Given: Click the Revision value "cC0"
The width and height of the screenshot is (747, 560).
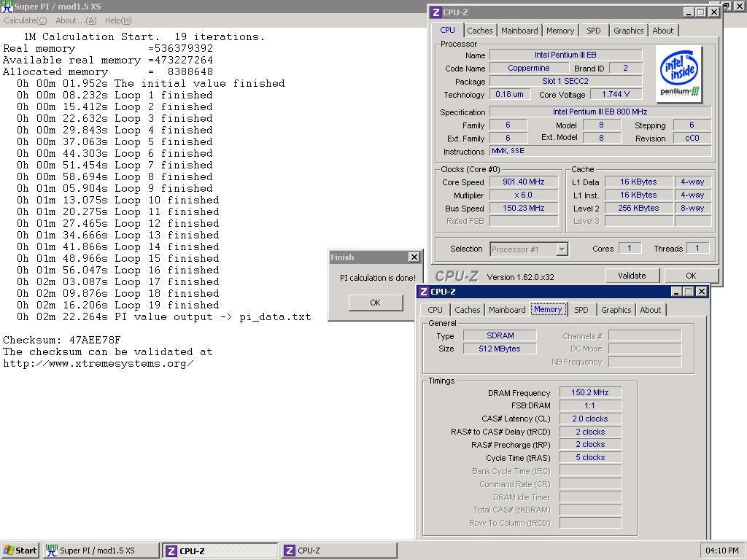Looking at the screenshot, I should click(x=692, y=138).
